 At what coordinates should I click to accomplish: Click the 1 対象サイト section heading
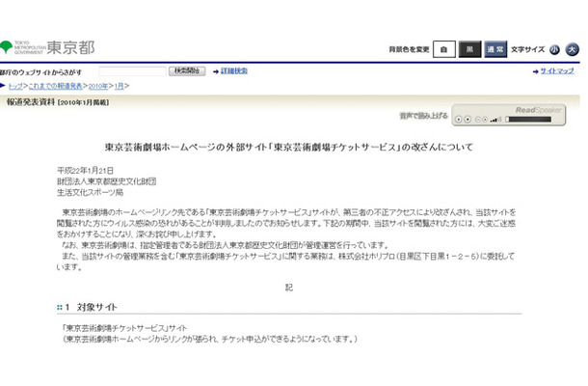coord(92,307)
